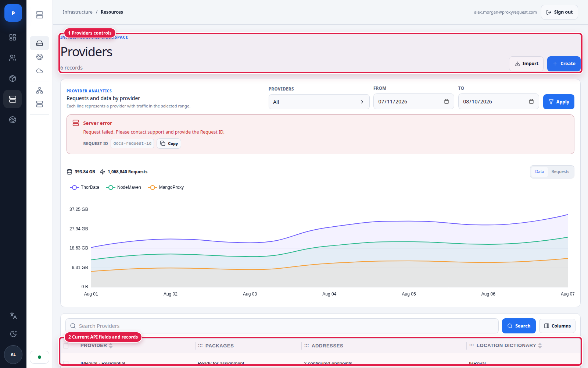Switch chart to Requests tab
Screen dimensions: 588x368
pyautogui.click(x=560, y=171)
